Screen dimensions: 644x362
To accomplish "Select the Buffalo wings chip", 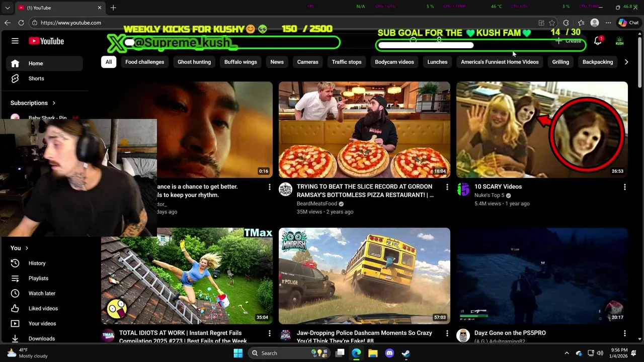I will [240, 62].
